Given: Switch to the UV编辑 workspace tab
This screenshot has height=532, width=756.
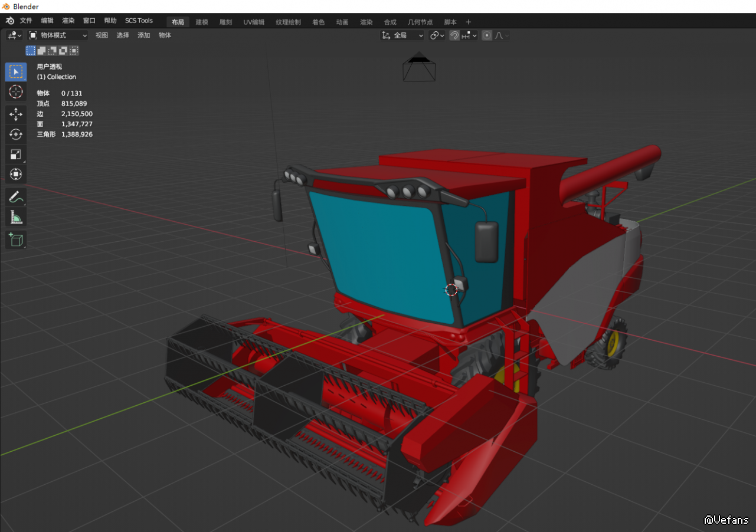Looking at the screenshot, I should pyautogui.click(x=254, y=22).
